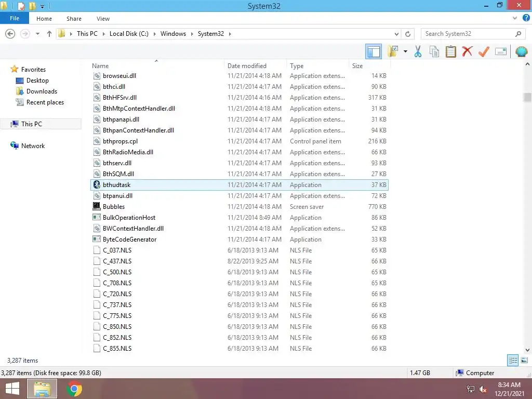The width and height of the screenshot is (532, 399).
Task: Cut selection with the scissors icon
Action: point(418,51)
